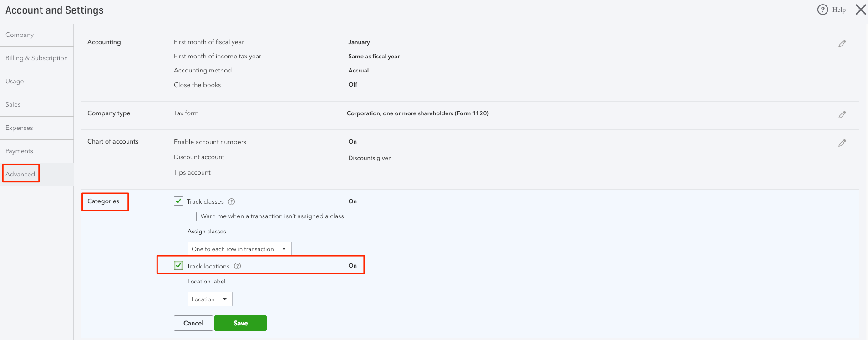Uncheck the Track classes checkbox
This screenshot has height=340, width=868.
point(178,201)
